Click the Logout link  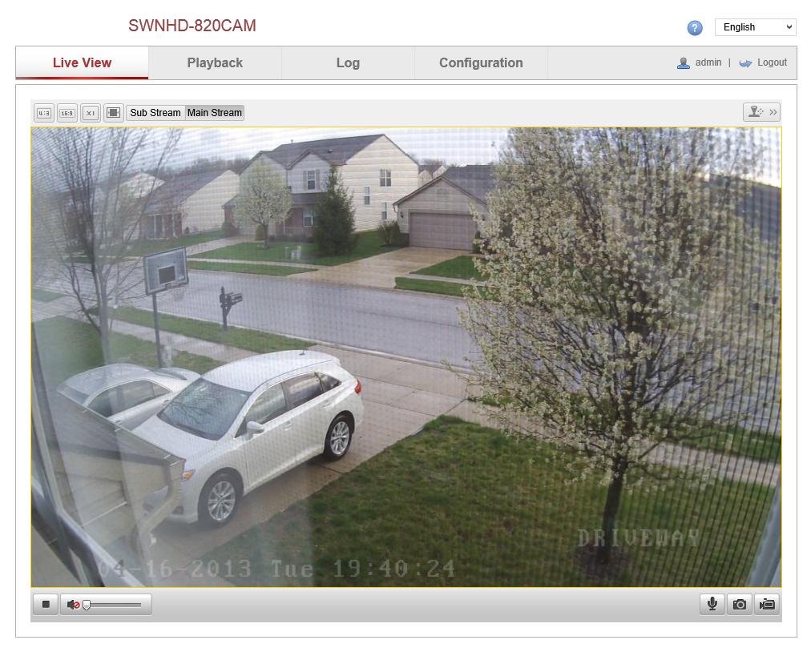click(771, 62)
